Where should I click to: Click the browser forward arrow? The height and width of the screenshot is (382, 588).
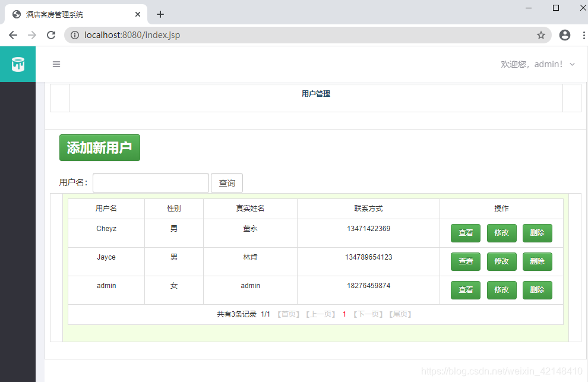click(32, 35)
